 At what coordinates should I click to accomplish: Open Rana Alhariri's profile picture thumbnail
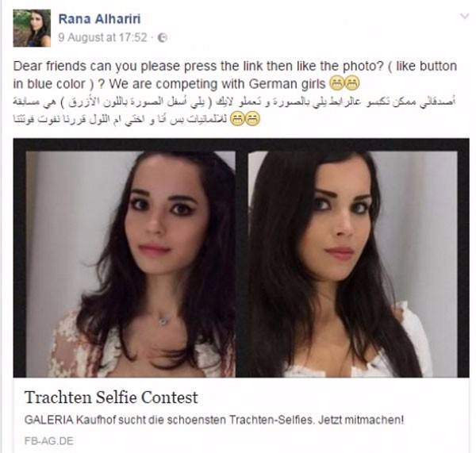tap(32, 28)
